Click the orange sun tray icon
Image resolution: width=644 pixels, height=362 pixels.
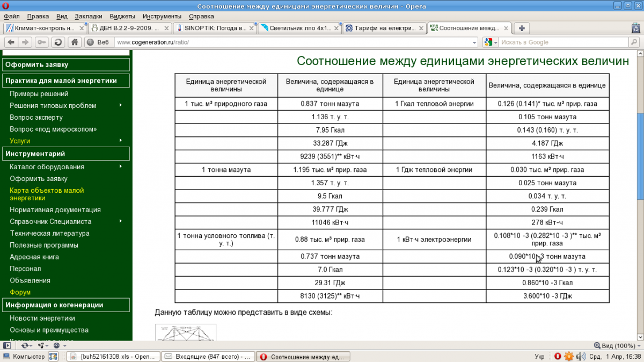568,356
